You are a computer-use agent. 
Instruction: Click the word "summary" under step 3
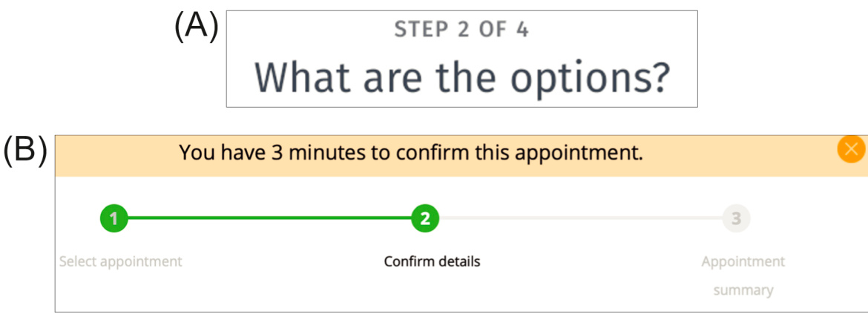743,290
